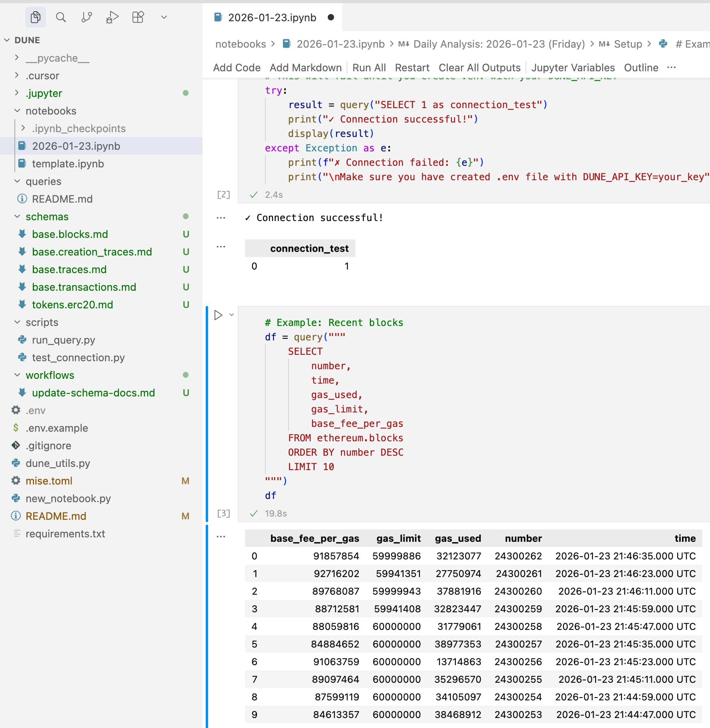Open dune_utils.py file
The width and height of the screenshot is (710, 728).
[x=58, y=463]
